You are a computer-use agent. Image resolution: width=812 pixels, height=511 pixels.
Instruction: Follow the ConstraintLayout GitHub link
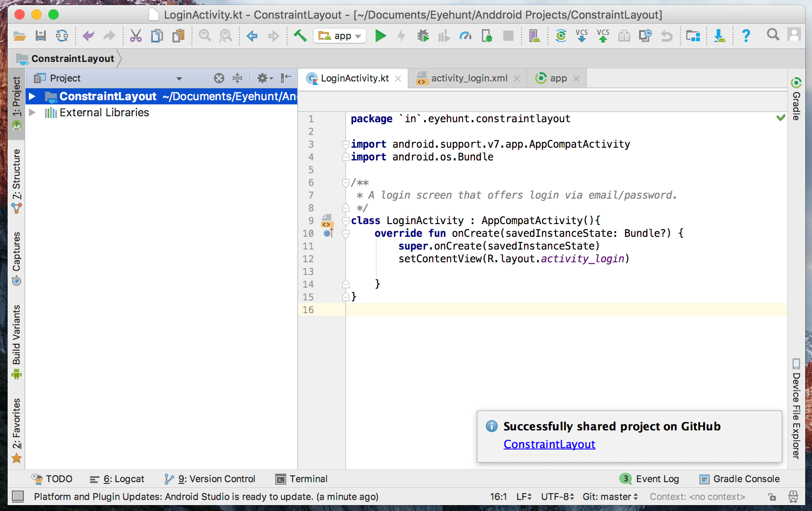(549, 444)
